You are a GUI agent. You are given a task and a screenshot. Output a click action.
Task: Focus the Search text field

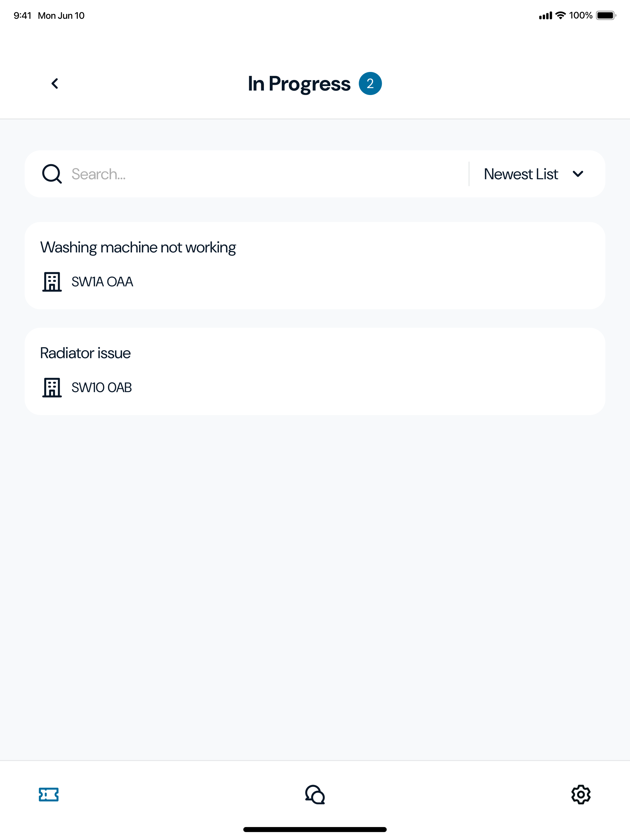tap(266, 174)
